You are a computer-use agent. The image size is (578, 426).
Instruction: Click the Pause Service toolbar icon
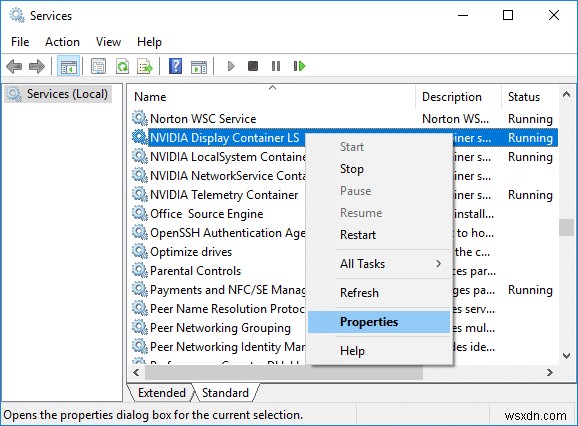click(276, 66)
